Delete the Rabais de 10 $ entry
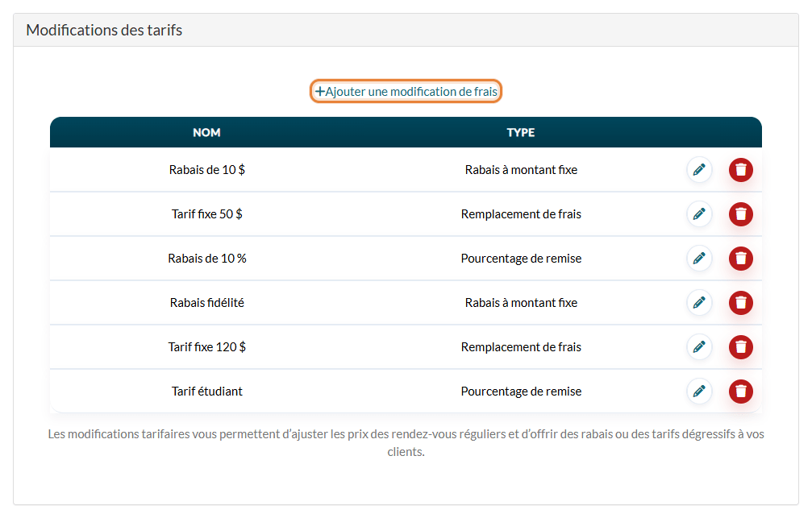This screenshot has height=518, width=812. (x=741, y=170)
